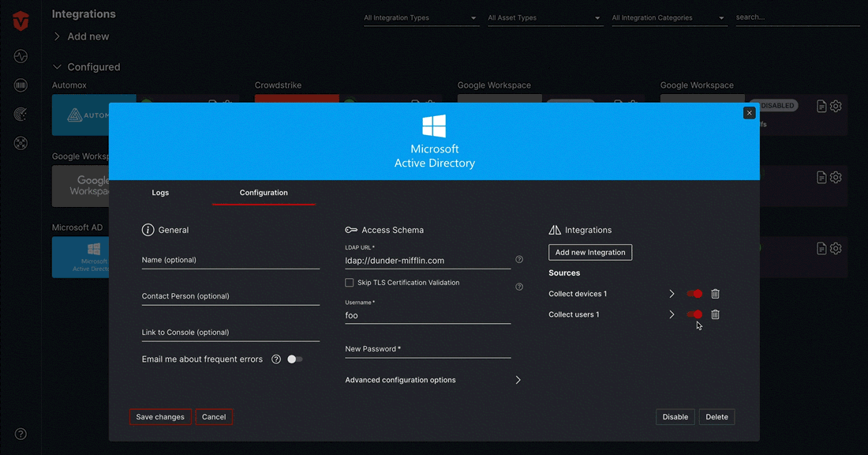The width and height of the screenshot is (868, 455).
Task: Click the Integrations page title
Action: (84, 14)
